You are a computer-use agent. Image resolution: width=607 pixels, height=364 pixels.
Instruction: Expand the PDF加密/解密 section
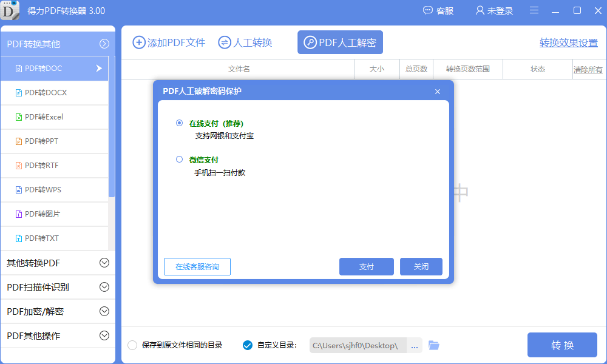click(x=58, y=311)
